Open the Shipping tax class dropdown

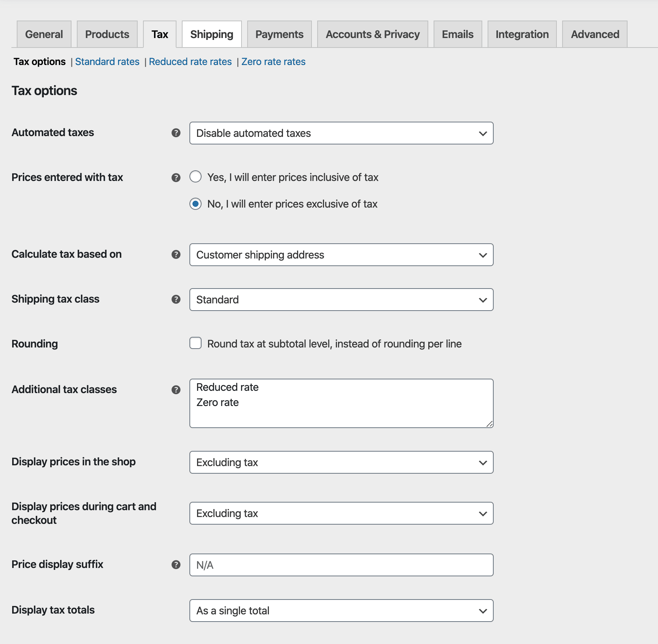click(341, 300)
